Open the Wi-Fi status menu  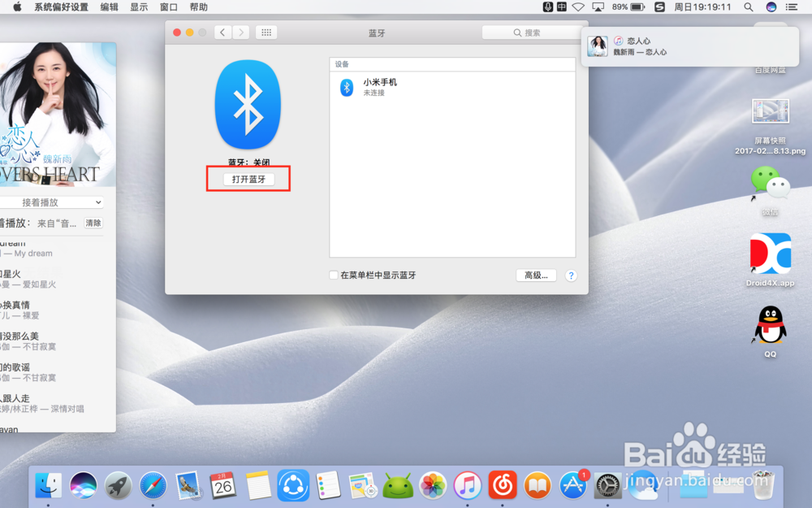(578, 7)
